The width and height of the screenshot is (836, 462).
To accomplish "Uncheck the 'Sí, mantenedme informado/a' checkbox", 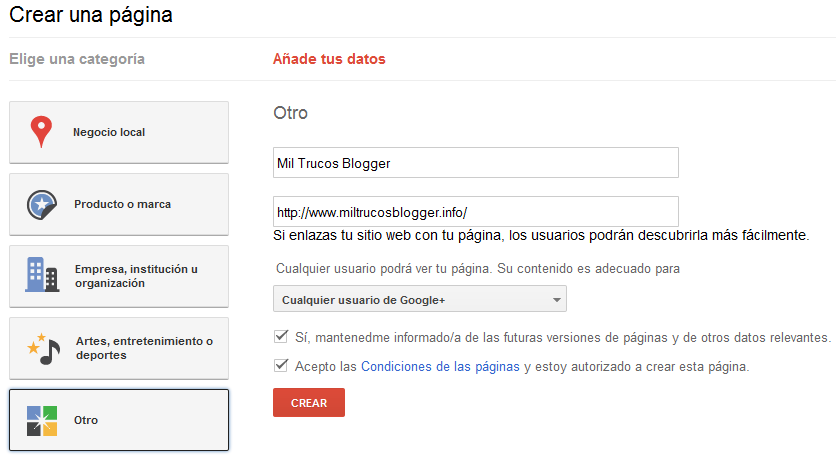I will click(x=281, y=337).
